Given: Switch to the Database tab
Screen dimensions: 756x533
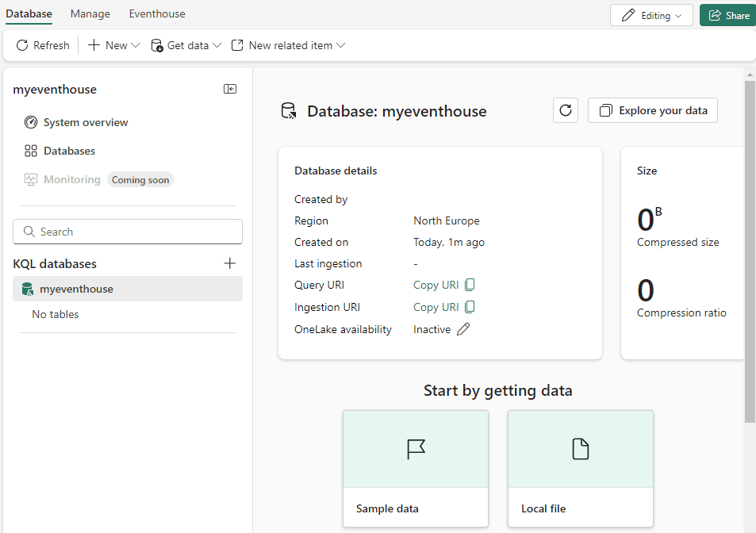Looking at the screenshot, I should pos(29,13).
